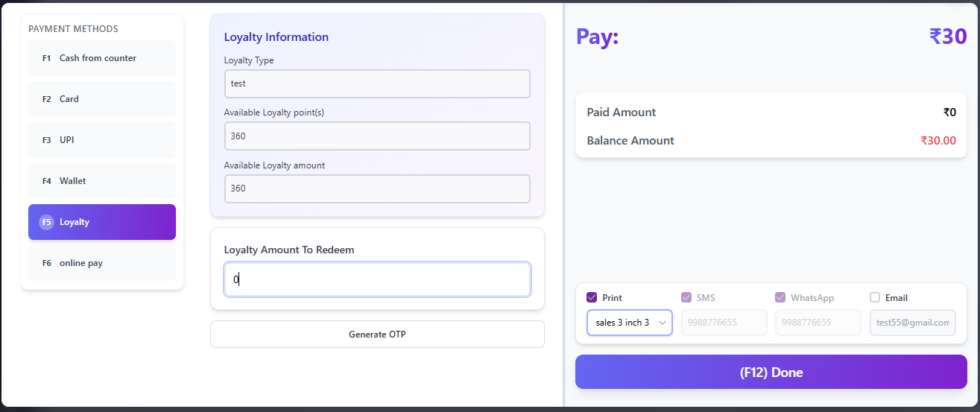Click the (F12) Done button
This screenshot has width=980, height=412.
click(x=771, y=372)
